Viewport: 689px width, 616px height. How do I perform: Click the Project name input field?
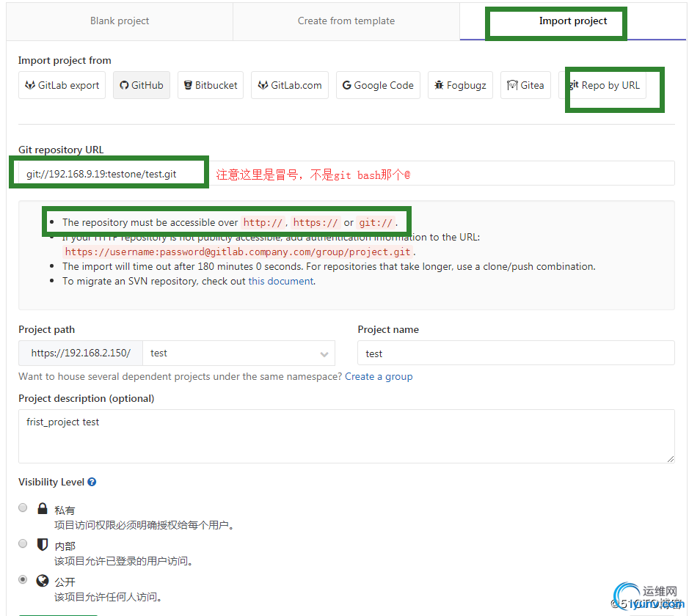(516, 353)
